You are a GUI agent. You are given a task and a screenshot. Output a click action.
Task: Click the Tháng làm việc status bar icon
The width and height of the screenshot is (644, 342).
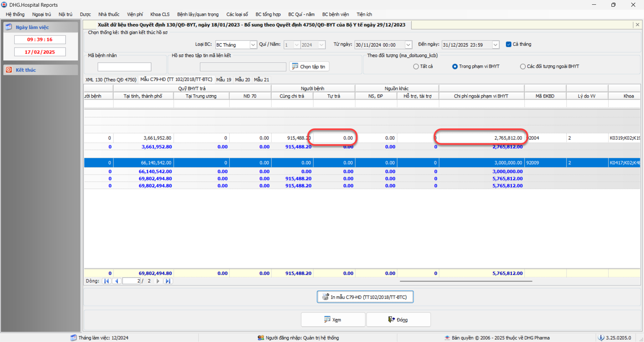(73, 338)
